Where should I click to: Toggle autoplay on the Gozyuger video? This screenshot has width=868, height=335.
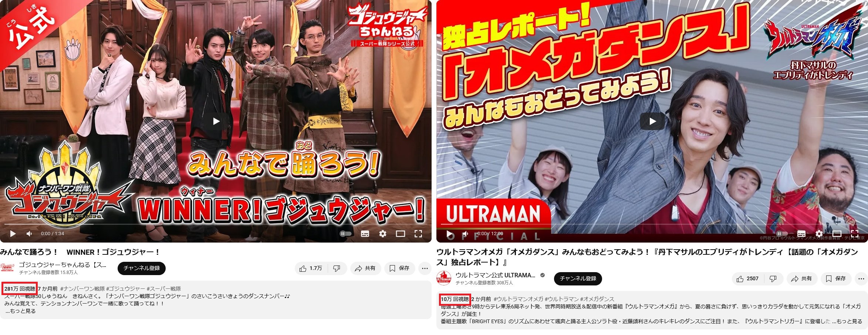pyautogui.click(x=345, y=234)
